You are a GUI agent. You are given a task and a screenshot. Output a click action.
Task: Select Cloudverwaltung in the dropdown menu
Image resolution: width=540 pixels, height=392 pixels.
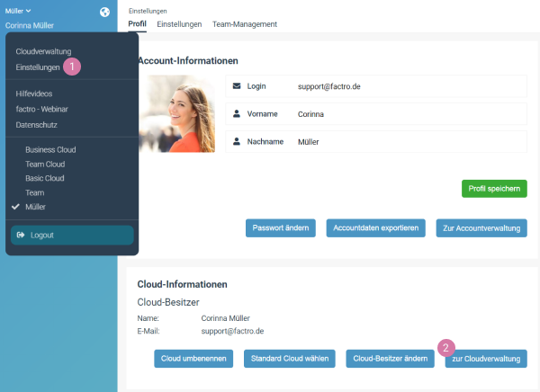pyautogui.click(x=43, y=52)
